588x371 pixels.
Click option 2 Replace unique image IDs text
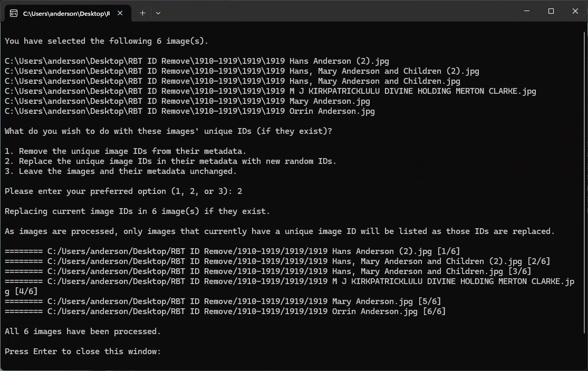click(170, 161)
